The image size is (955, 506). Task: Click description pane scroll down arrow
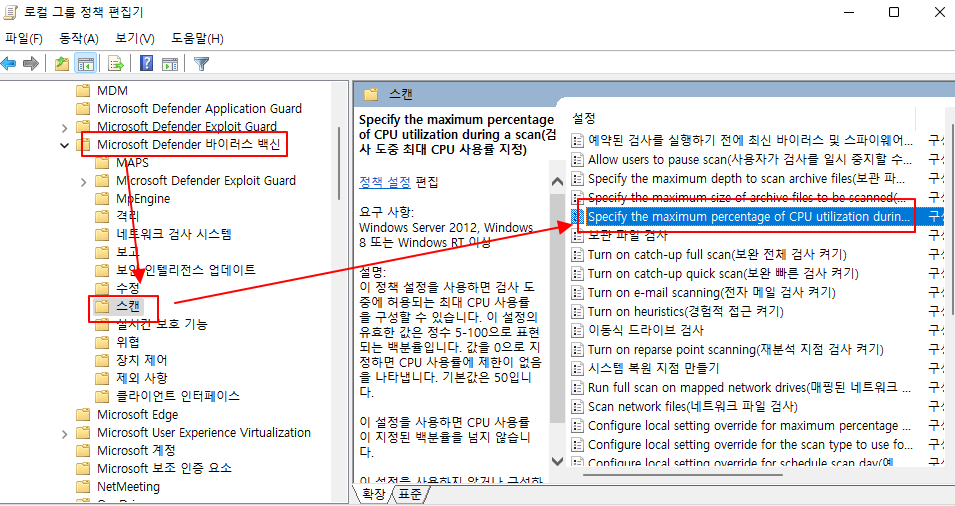(x=557, y=461)
